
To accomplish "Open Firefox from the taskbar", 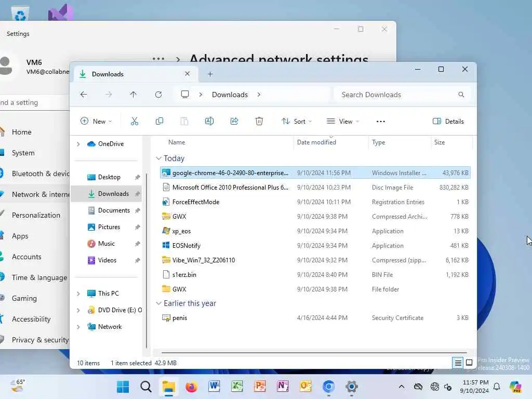I will pyautogui.click(x=191, y=387).
